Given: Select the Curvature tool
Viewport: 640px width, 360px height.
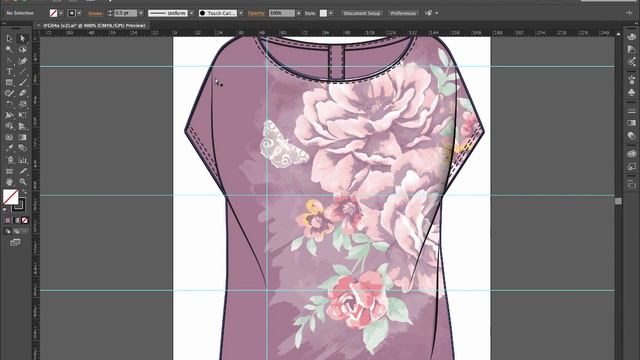Looking at the screenshot, I should [22, 60].
